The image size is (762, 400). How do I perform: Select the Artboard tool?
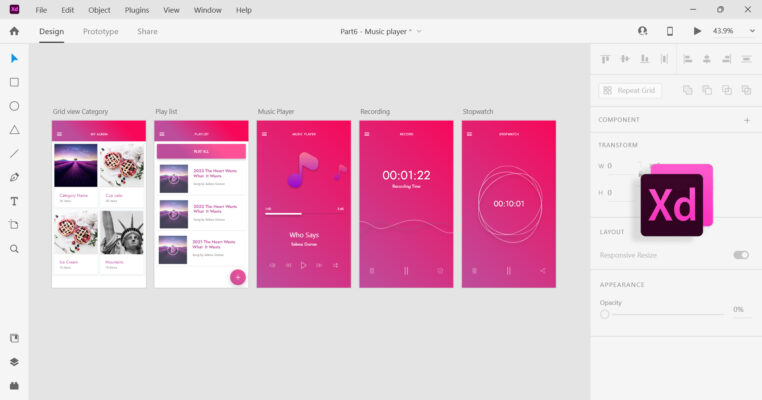(x=14, y=225)
